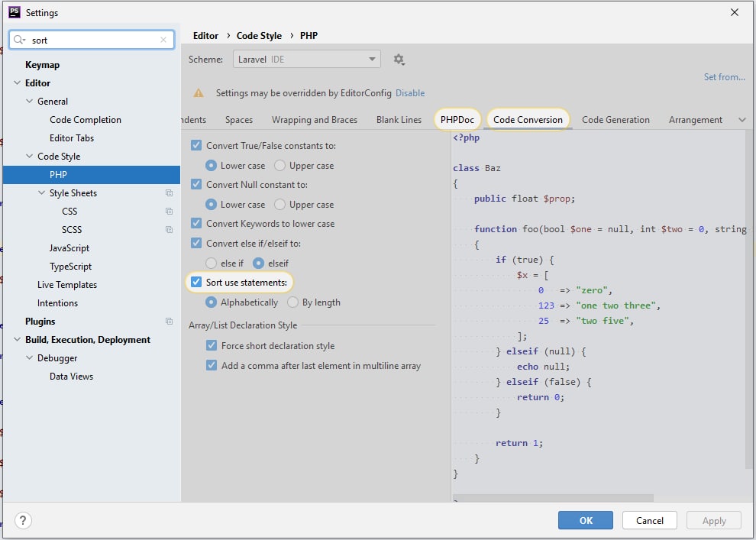Switch to the Code Generation tab
This screenshot has width=756, height=540.
615,120
